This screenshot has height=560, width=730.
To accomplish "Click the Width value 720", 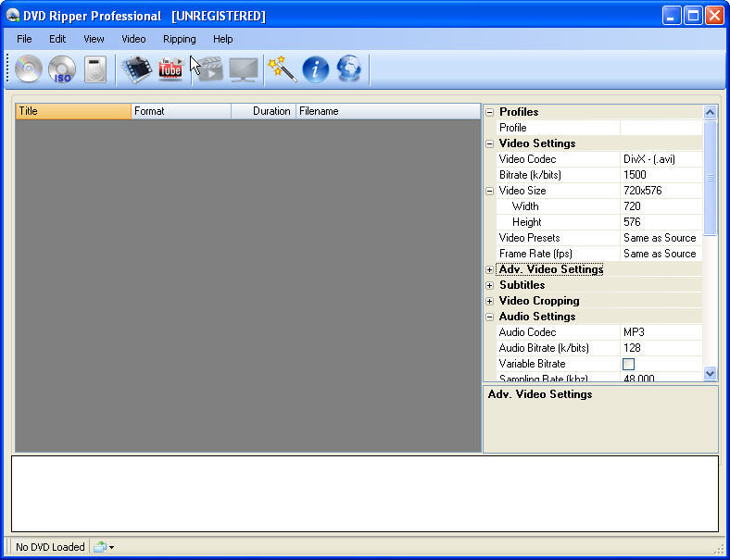I will tap(661, 206).
